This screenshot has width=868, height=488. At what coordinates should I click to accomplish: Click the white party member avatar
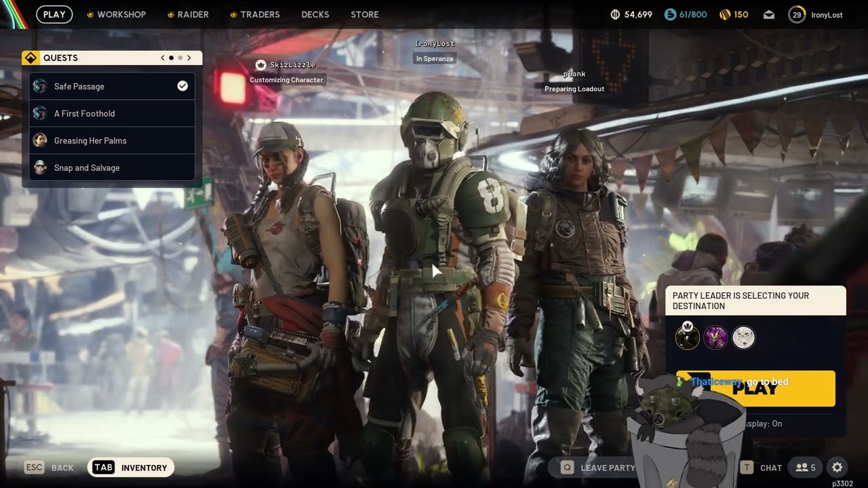pyautogui.click(x=744, y=337)
